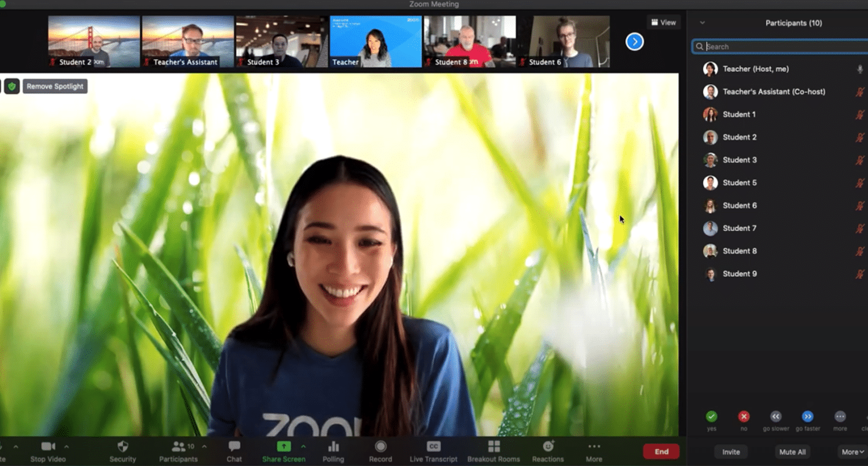Open the Security shield icon
Viewport: 868px width, 466px height.
(122, 447)
